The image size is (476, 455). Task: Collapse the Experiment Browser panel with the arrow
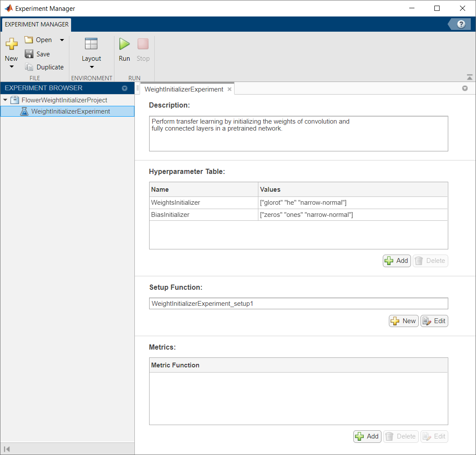7,449
